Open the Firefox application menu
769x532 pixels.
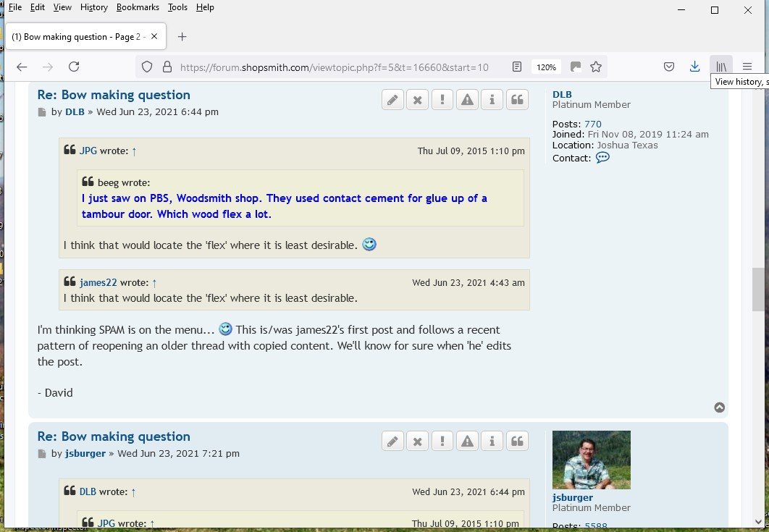(747, 67)
